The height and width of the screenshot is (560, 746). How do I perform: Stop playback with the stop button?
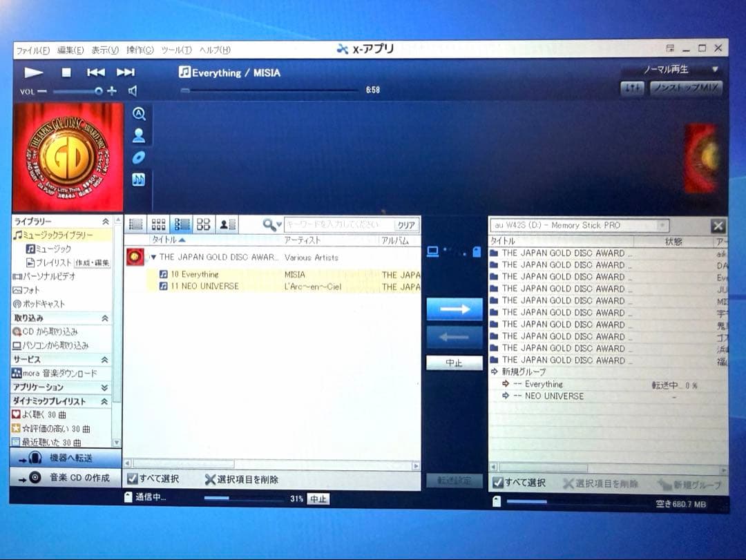coord(66,73)
